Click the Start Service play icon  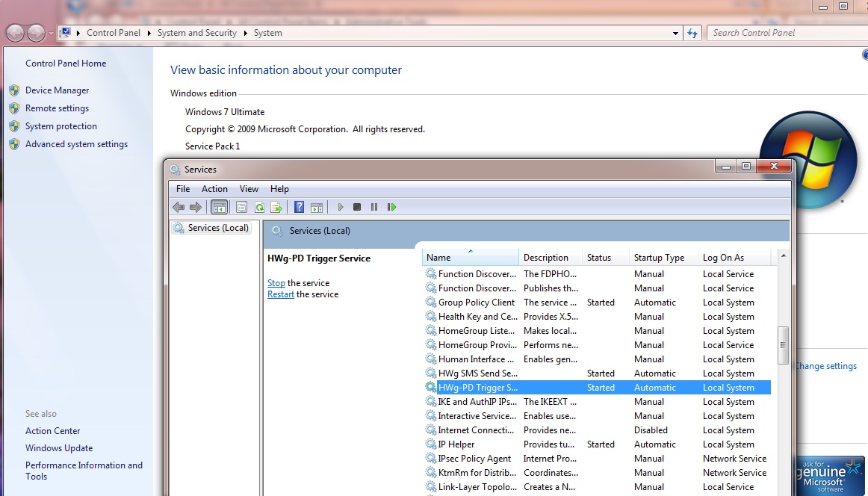(341, 207)
